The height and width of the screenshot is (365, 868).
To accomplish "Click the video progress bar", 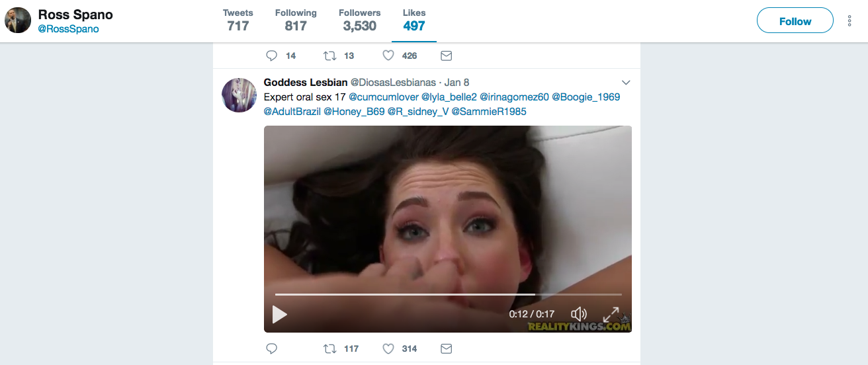I will pyautogui.click(x=449, y=294).
